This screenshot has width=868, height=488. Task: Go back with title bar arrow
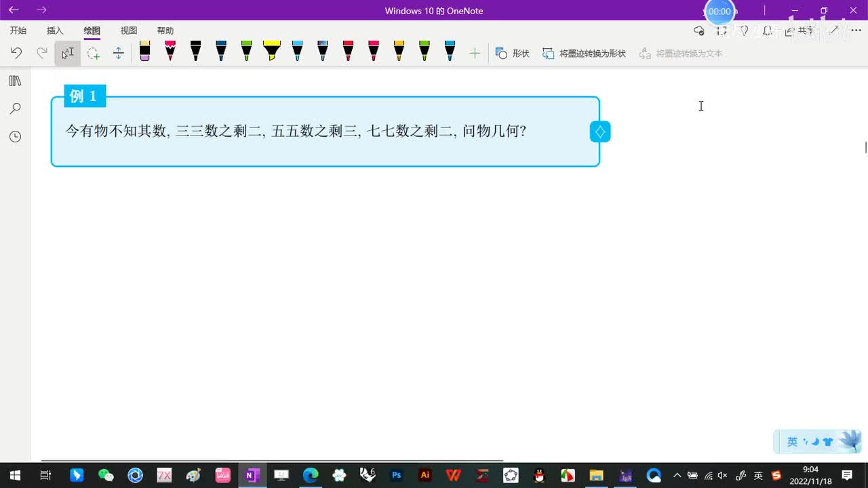pos(14,10)
